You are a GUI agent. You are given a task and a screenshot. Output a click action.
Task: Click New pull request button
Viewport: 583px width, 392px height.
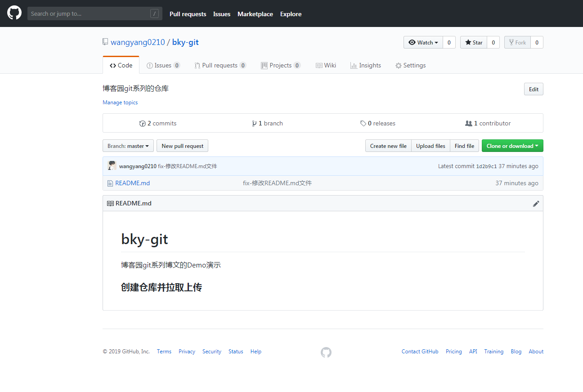182,146
